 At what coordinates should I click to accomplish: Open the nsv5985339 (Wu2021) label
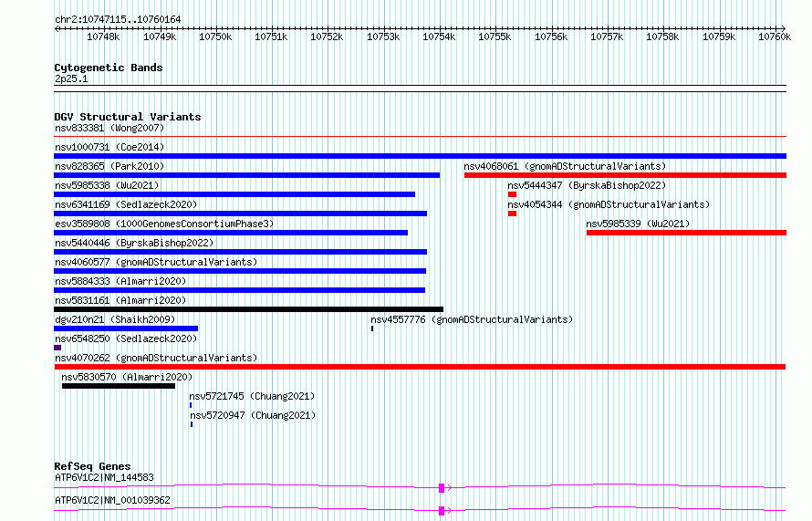638,224
